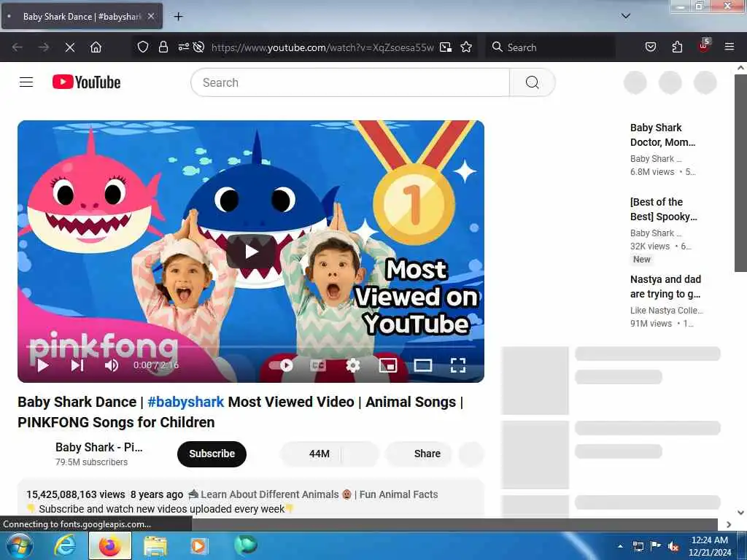747x560 pixels.
Task: Show hidden system tray icons
Action: click(x=620, y=546)
